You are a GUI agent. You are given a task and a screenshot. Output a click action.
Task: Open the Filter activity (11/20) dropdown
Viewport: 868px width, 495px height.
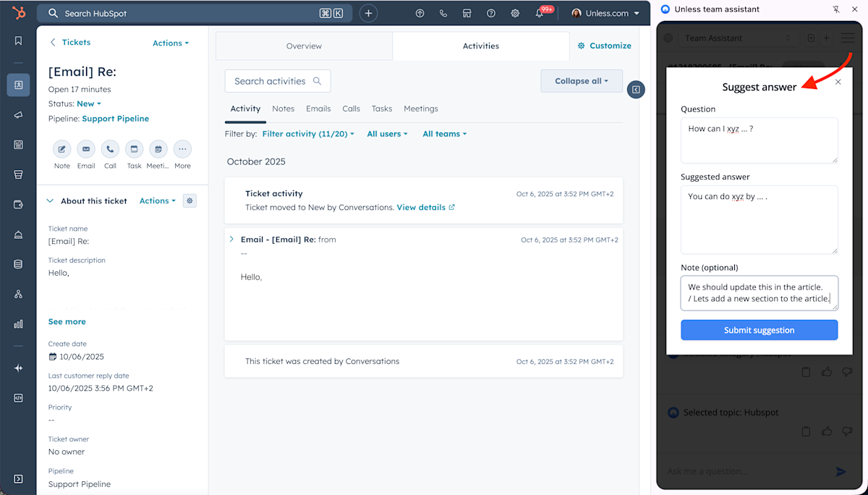tap(308, 134)
